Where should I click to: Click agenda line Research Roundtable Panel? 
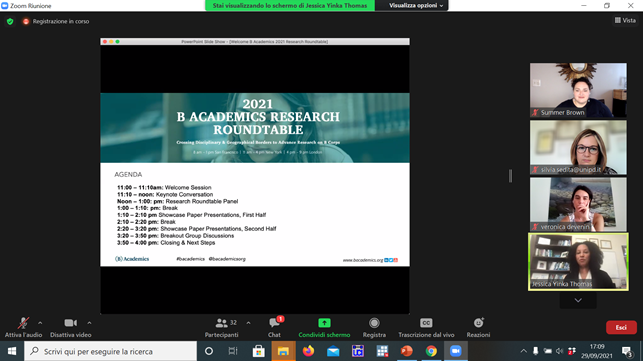point(178,201)
